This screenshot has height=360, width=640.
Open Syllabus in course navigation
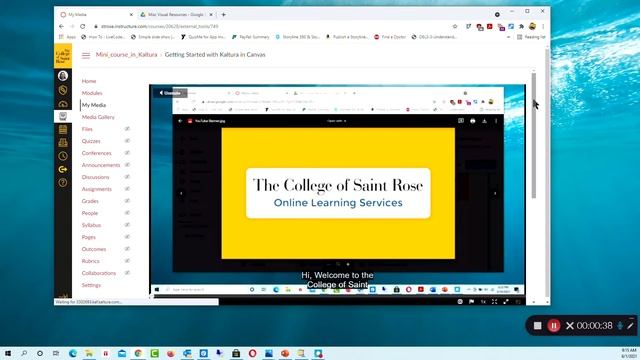(x=91, y=225)
